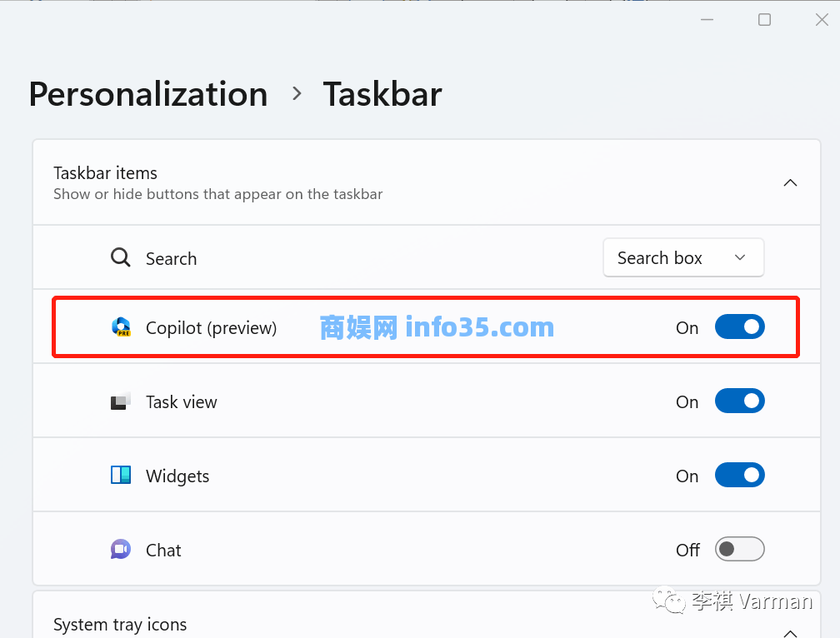Disable the Task view toggle
Image resolution: width=840 pixels, height=638 pixels.
[x=739, y=401]
